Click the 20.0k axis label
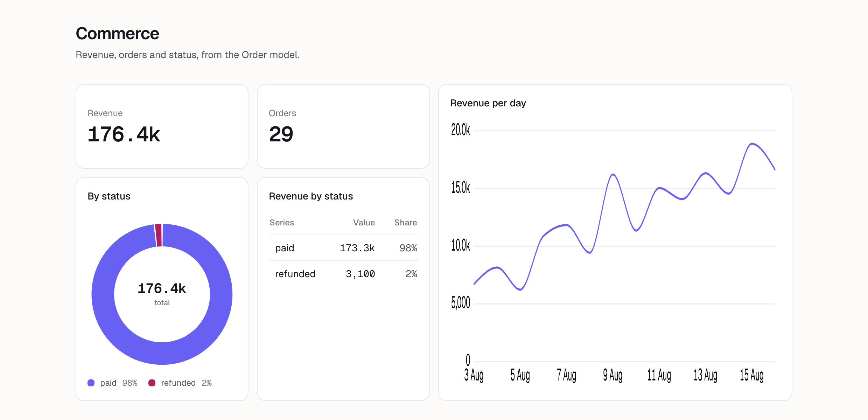The image size is (868, 420). click(461, 130)
